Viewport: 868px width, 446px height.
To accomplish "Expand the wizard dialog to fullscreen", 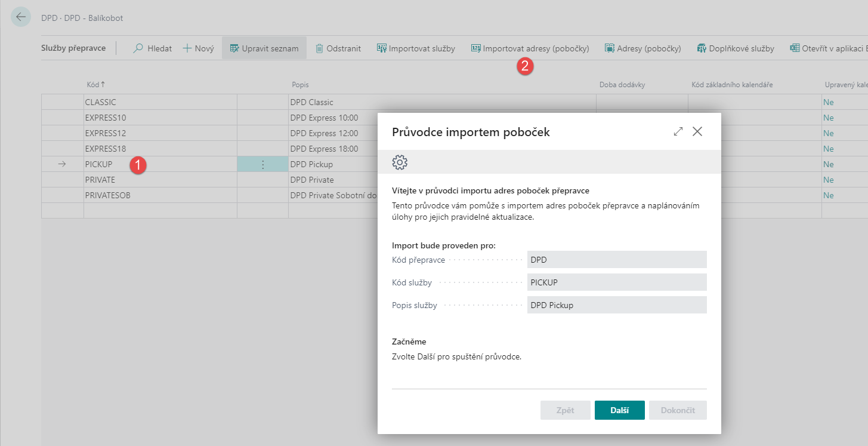I will tap(678, 132).
